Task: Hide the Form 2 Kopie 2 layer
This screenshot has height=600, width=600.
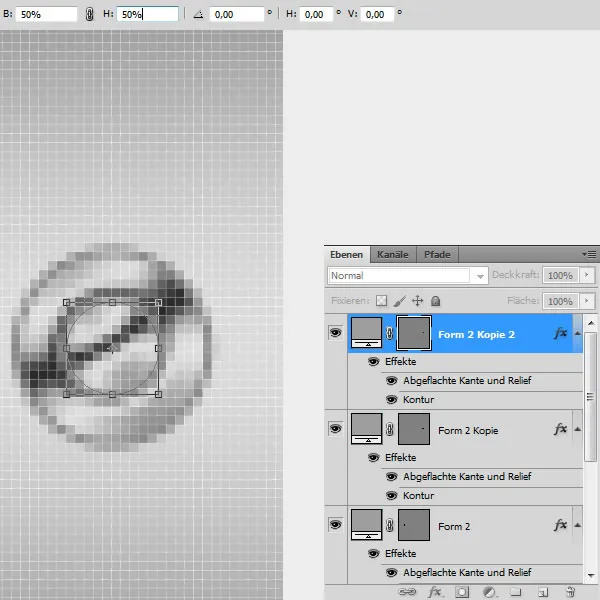Action: pos(335,334)
